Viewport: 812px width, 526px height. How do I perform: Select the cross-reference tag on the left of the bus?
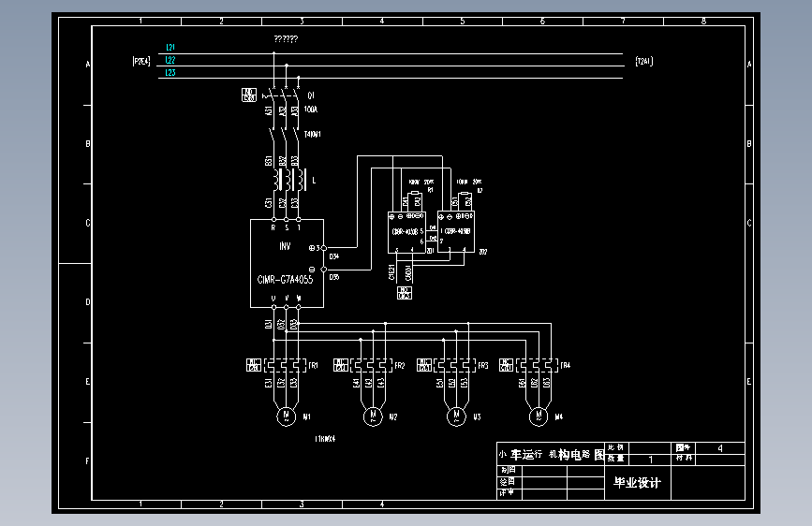(141, 61)
